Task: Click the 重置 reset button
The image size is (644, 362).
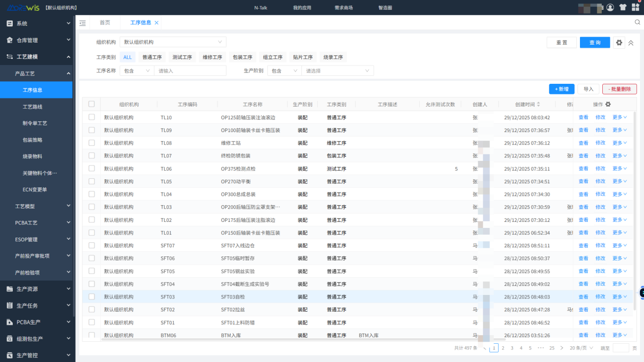Action: tap(562, 43)
